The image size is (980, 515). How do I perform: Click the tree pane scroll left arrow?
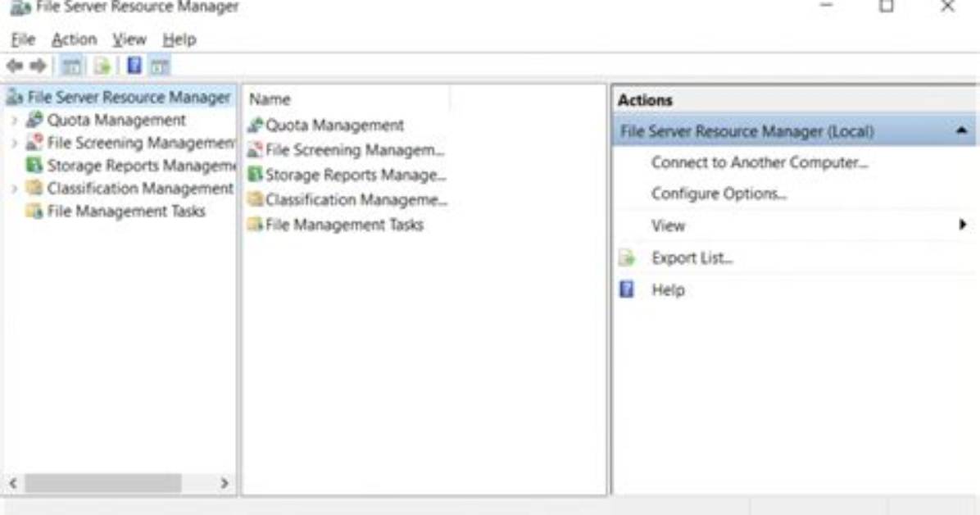pos(13,483)
